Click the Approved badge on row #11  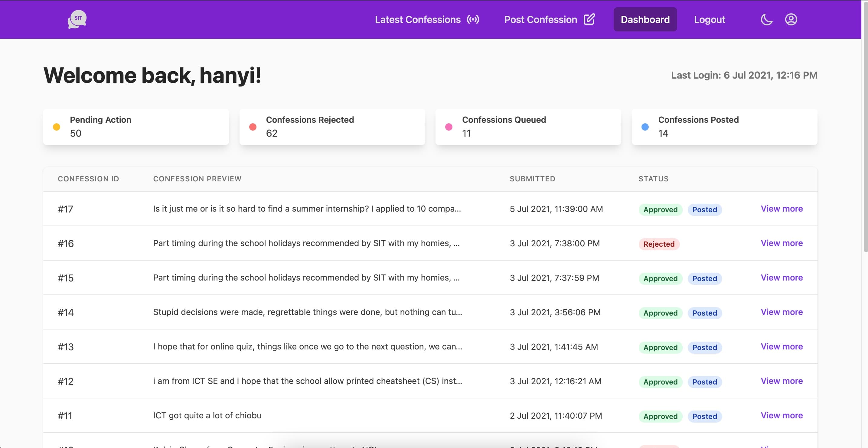660,416
